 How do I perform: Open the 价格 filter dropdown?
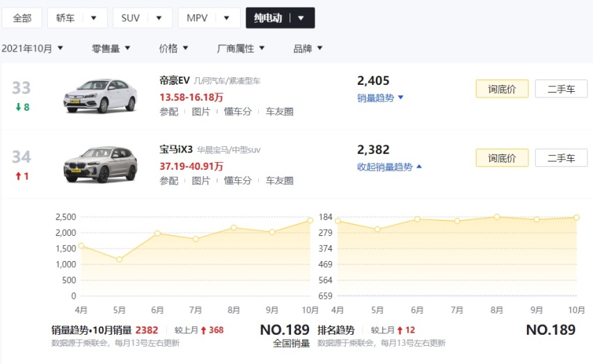[x=173, y=49]
